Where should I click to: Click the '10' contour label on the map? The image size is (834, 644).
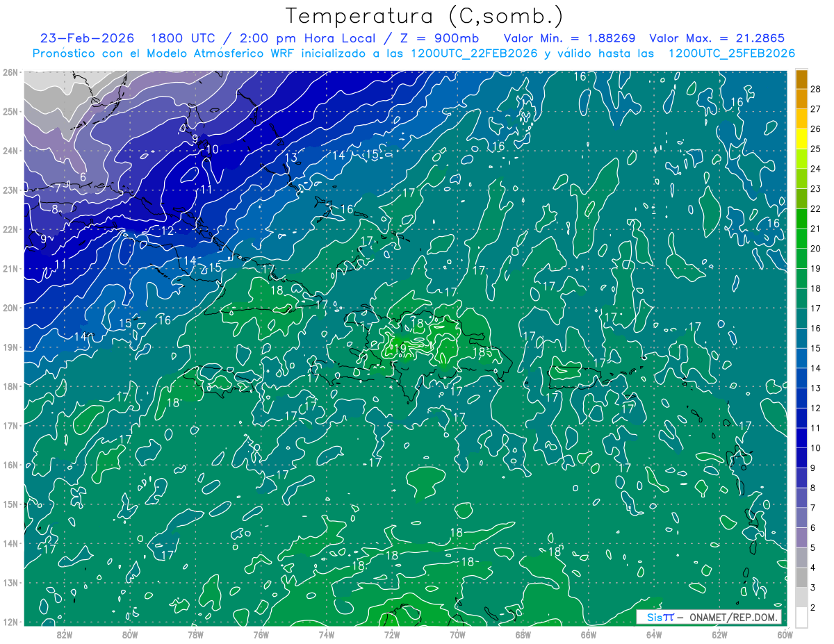click(x=212, y=149)
